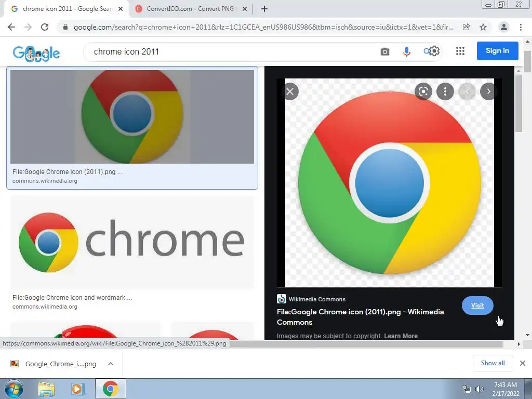The height and width of the screenshot is (399, 532).
Task: Open the Google apps grid
Action: [x=460, y=51]
